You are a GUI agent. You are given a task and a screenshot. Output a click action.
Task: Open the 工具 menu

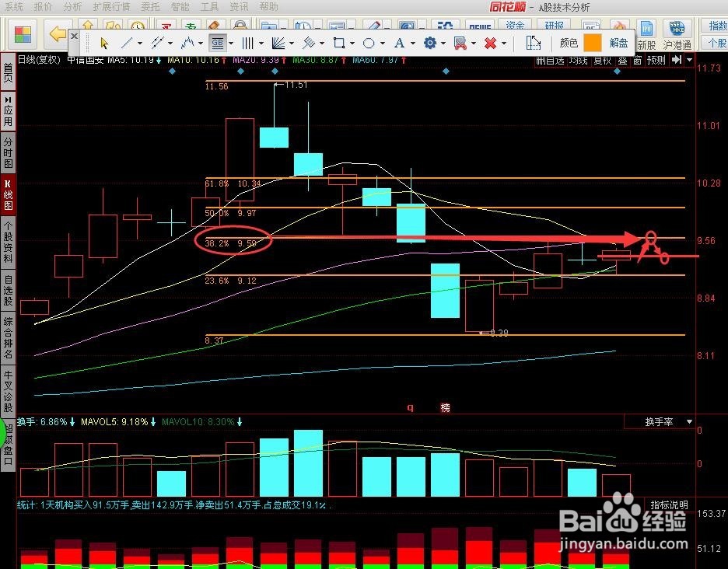[x=209, y=6]
